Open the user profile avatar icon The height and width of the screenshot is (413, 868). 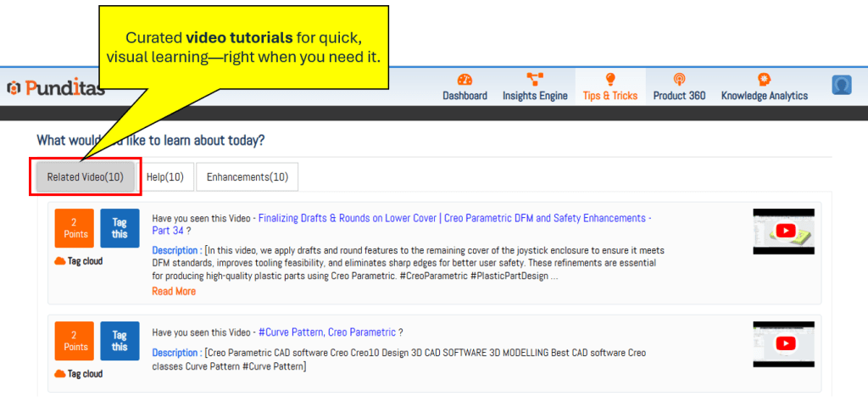(x=841, y=85)
